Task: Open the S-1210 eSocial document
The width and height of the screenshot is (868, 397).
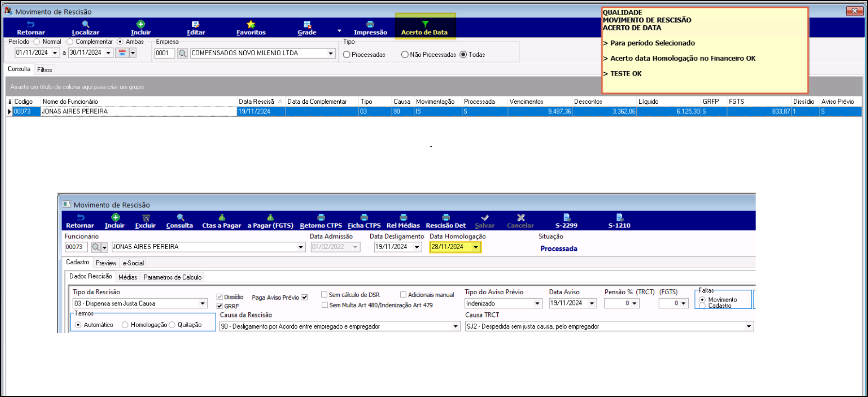Action: click(x=619, y=222)
